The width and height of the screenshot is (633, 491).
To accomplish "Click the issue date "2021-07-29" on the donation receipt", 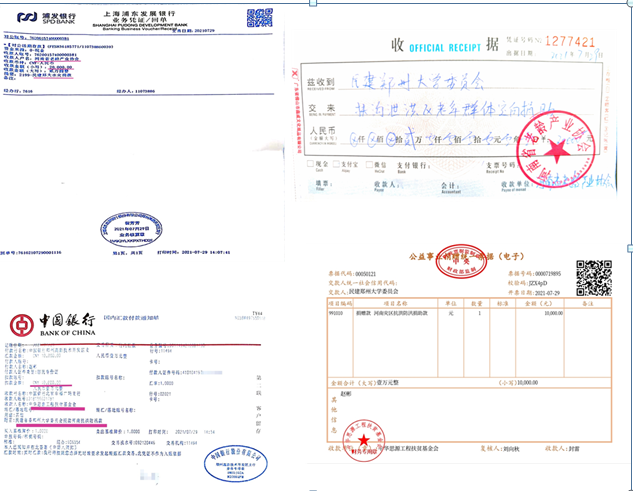I will click(547, 293).
